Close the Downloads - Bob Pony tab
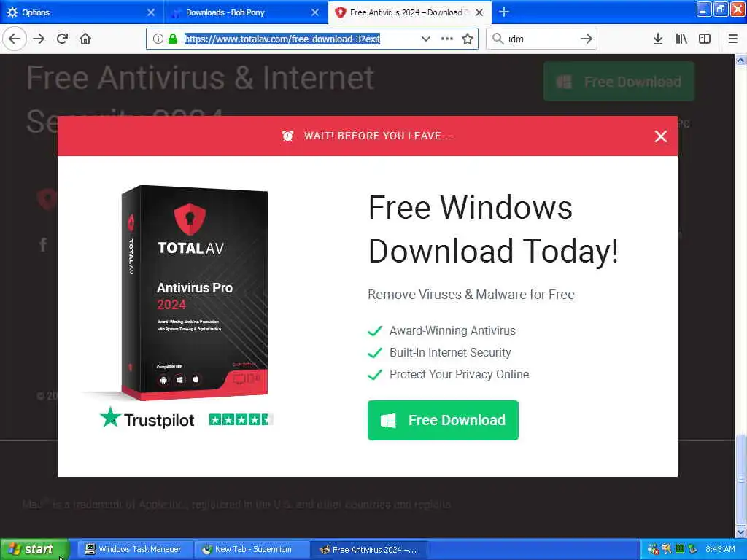Screen dimensions: 747x560 315,12
